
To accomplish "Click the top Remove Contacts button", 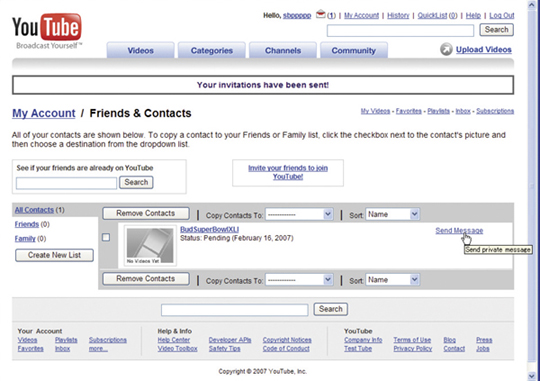I will [x=146, y=213].
